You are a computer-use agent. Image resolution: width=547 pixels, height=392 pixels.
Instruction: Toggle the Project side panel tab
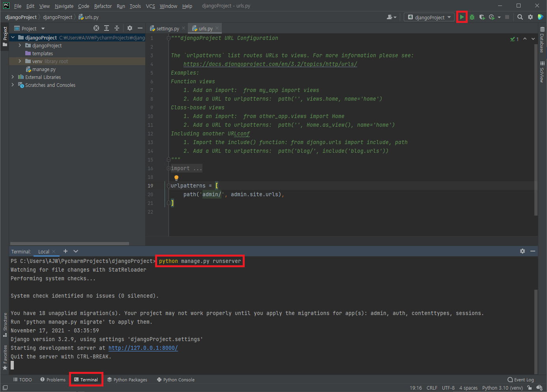coord(5,37)
